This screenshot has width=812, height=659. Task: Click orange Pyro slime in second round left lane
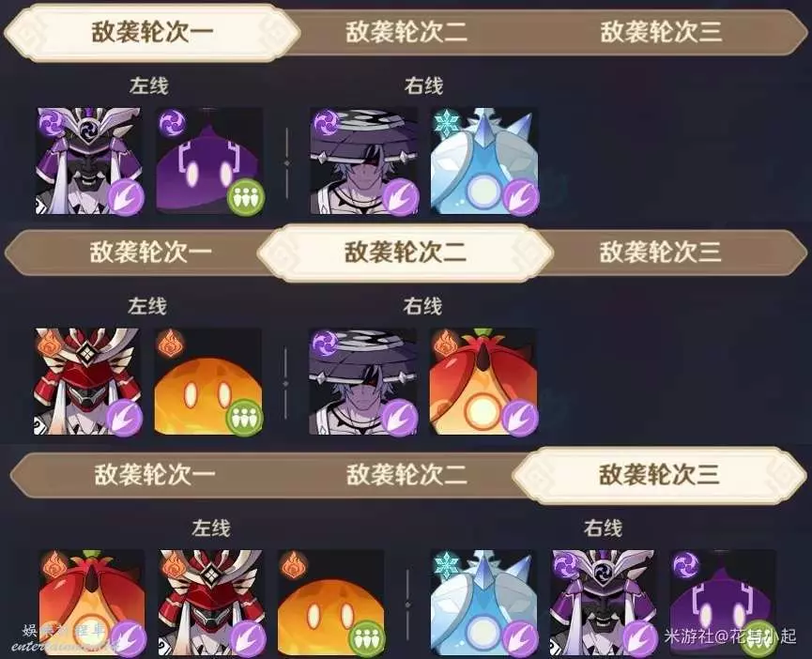pyautogui.click(x=208, y=381)
